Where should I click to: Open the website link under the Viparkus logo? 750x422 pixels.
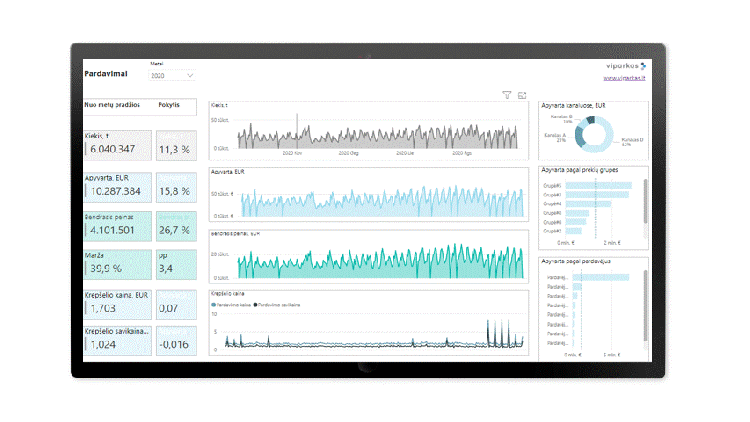pos(624,78)
